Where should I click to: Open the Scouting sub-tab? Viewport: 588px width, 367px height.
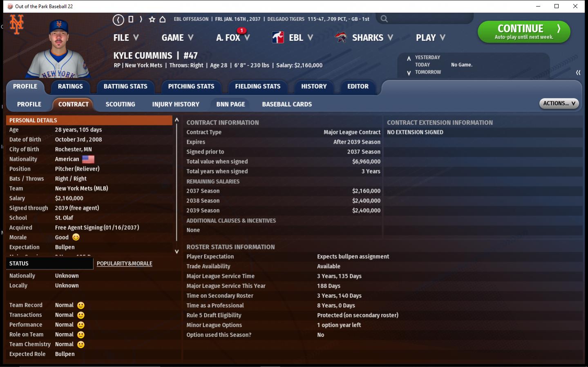120,105
